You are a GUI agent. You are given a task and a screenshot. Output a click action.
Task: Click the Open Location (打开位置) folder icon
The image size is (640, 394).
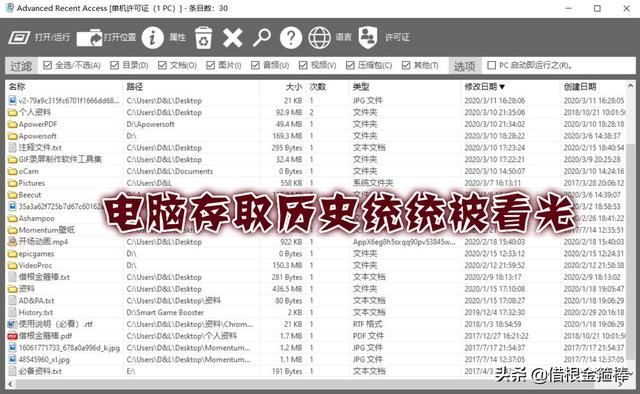[x=89, y=38]
